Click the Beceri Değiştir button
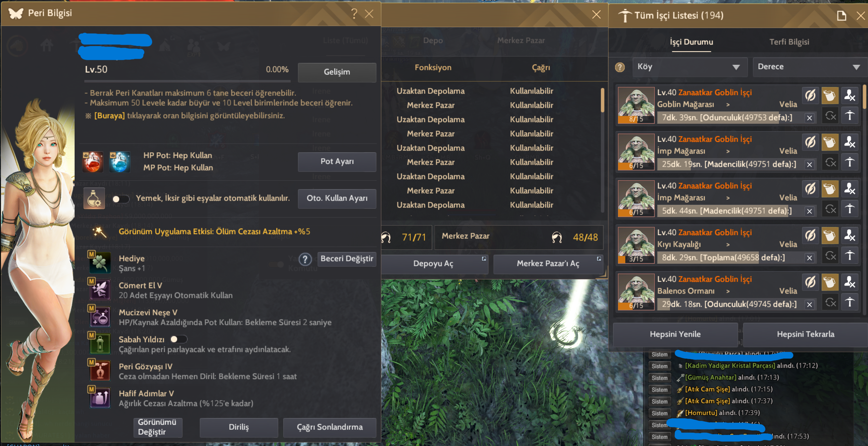This screenshot has height=446, width=868. tap(347, 259)
